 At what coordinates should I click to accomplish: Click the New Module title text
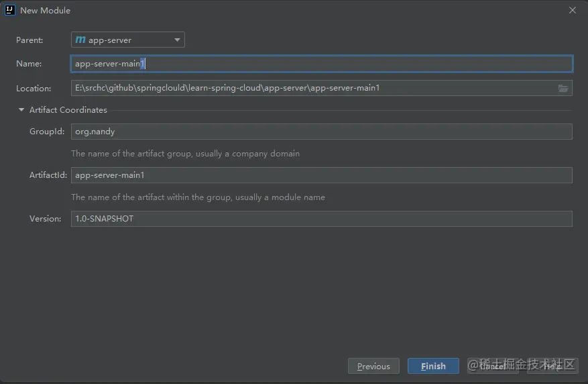tap(45, 11)
